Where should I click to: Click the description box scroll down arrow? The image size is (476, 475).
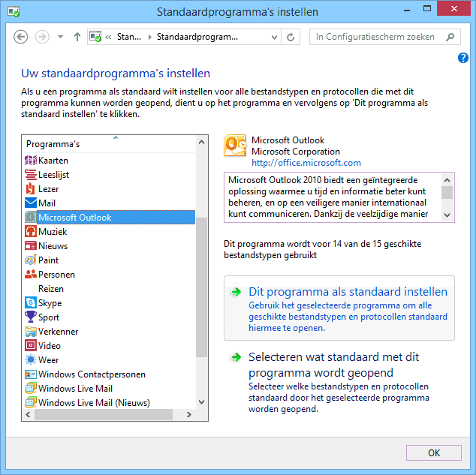447,215
